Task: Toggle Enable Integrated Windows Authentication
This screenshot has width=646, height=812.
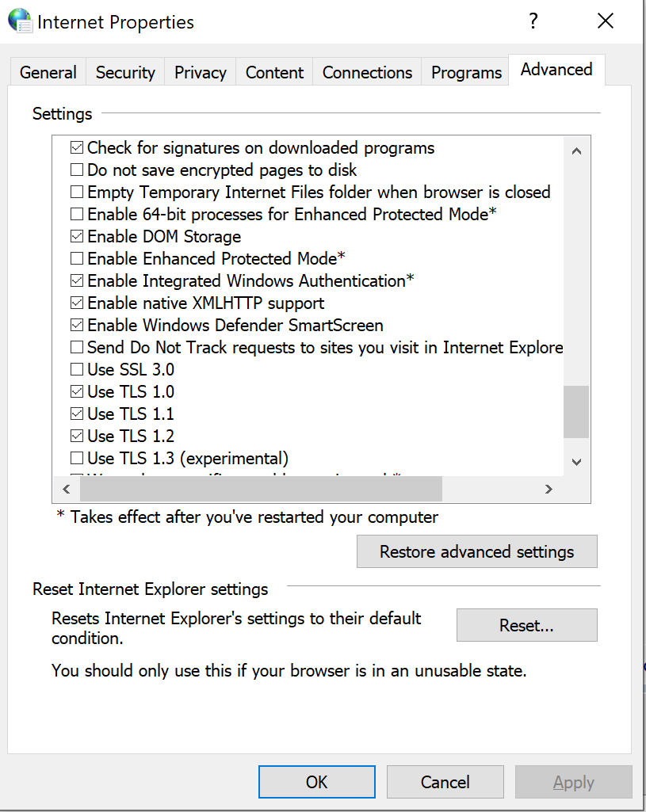Action: coord(77,280)
